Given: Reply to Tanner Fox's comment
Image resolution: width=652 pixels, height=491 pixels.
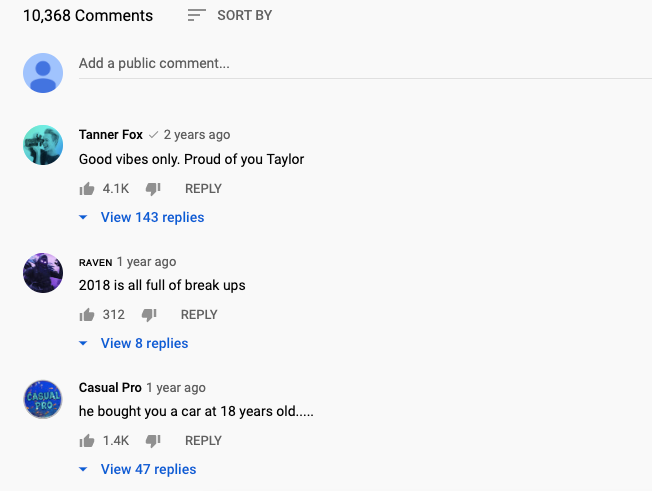Looking at the screenshot, I should tap(203, 189).
